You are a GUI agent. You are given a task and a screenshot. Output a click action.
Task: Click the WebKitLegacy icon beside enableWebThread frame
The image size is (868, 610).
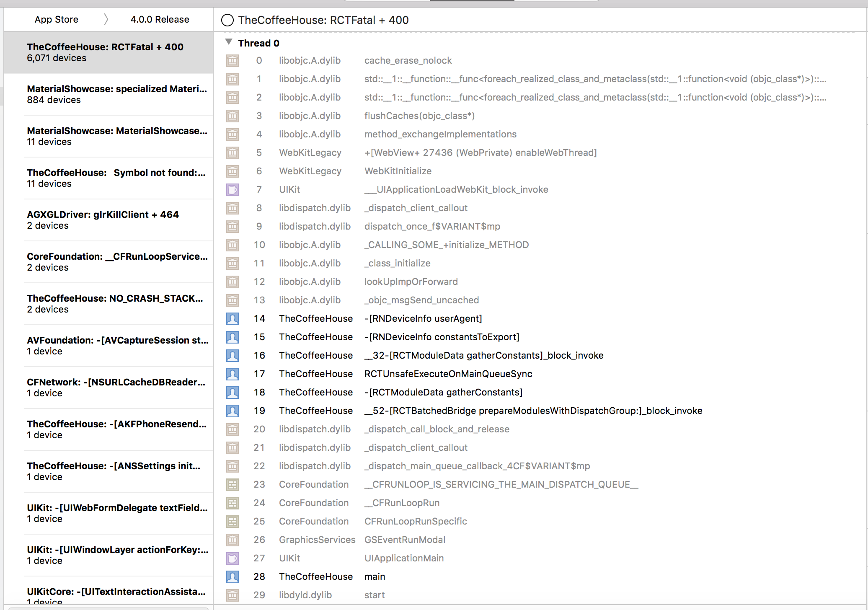[x=232, y=152]
